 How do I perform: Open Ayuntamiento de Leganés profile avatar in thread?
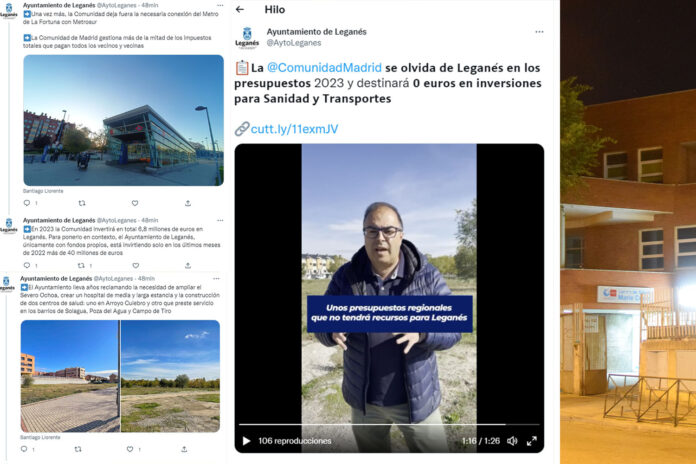coord(247,37)
